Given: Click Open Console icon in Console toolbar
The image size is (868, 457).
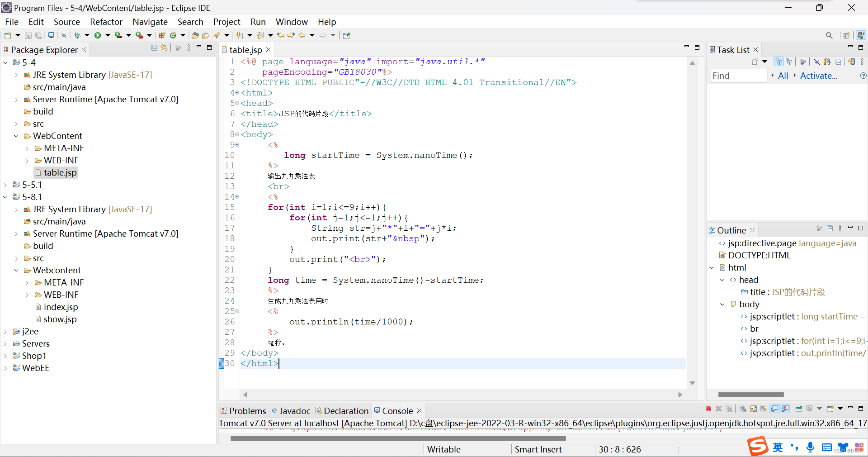Looking at the screenshot, I should click(830, 409).
